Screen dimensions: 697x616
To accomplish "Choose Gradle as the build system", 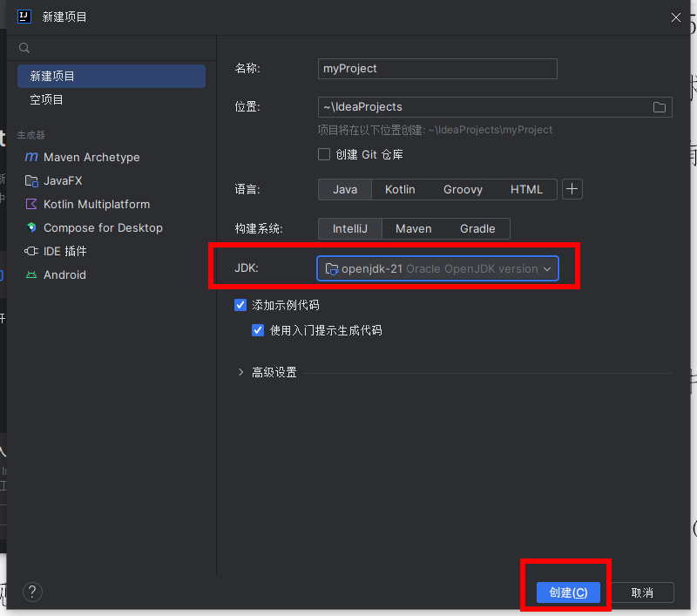I will pos(477,228).
